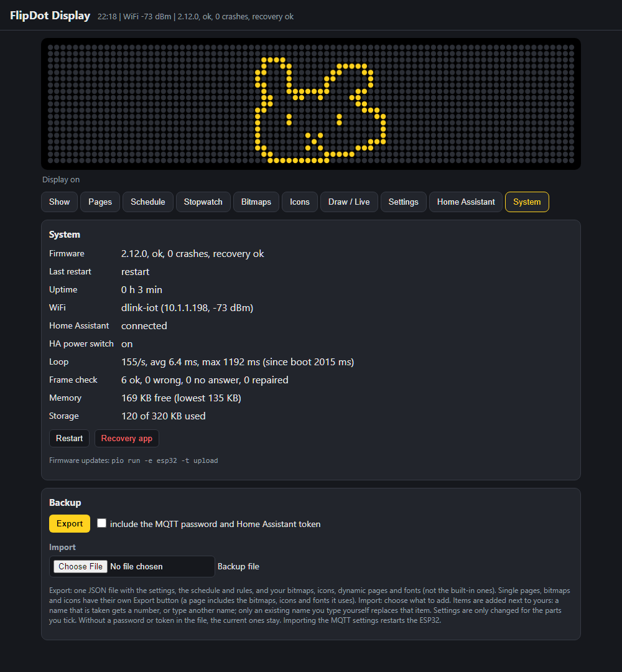Image resolution: width=622 pixels, height=672 pixels.
Task: Click the 'pio run -e esp32 -t upload' command
Action: coord(165,460)
